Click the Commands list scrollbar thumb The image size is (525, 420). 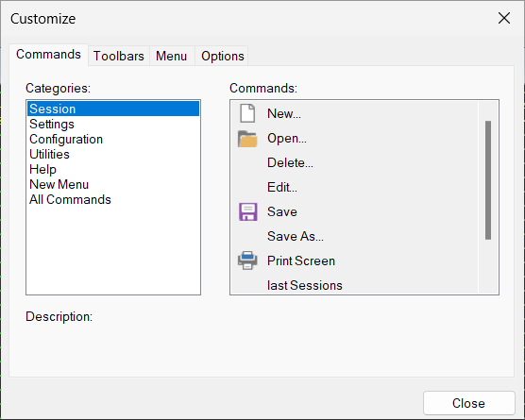[x=488, y=180]
